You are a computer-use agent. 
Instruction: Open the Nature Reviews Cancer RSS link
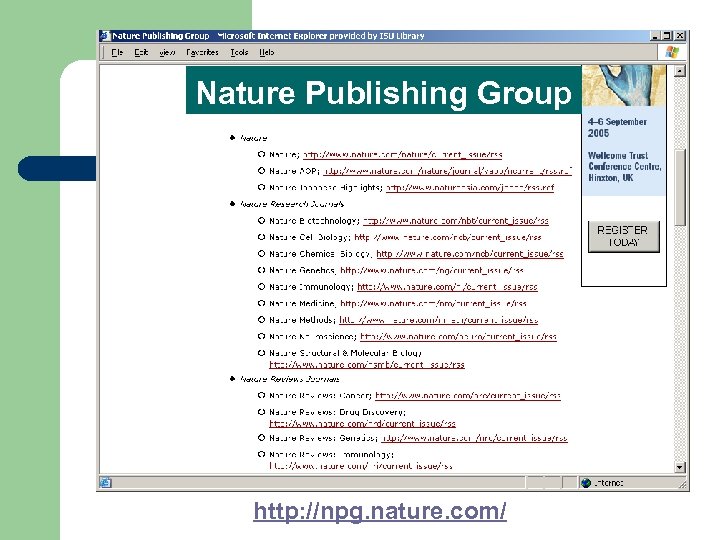click(x=468, y=395)
